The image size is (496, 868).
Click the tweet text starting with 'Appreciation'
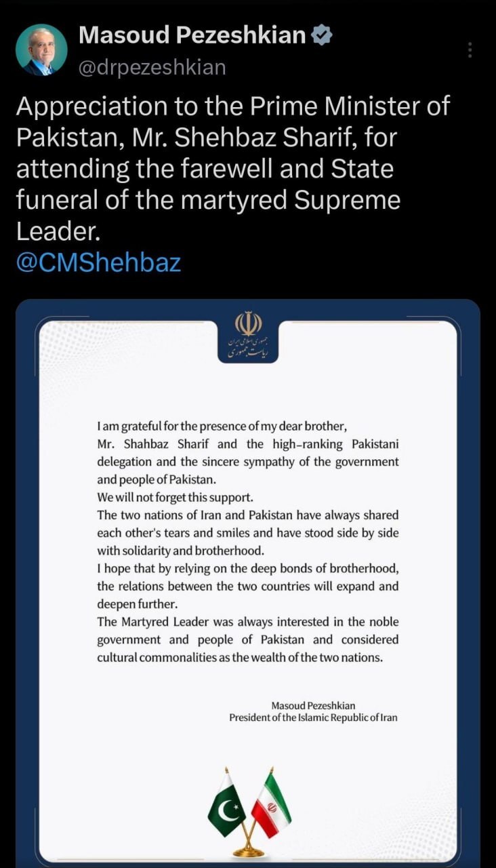(233, 169)
